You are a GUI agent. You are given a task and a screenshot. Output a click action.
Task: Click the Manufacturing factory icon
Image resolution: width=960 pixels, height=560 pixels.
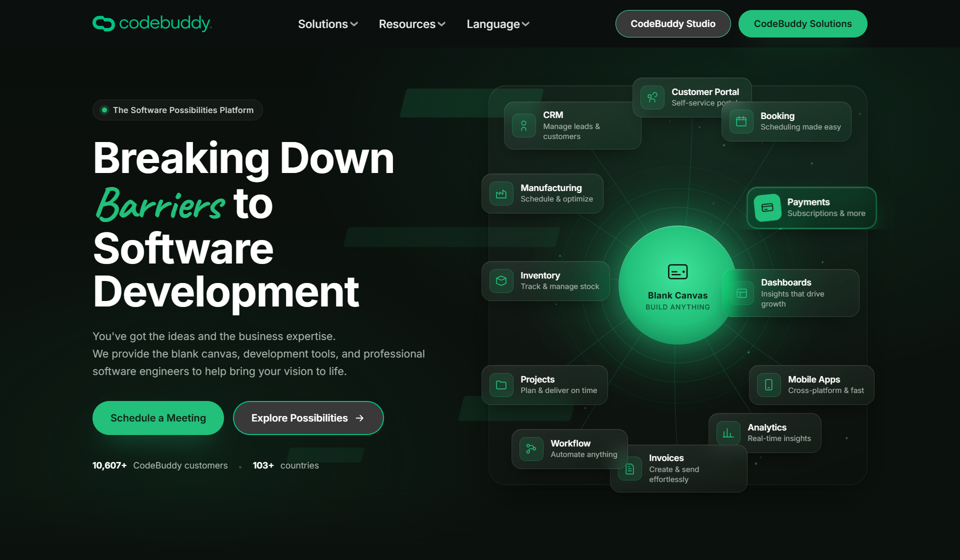click(501, 193)
